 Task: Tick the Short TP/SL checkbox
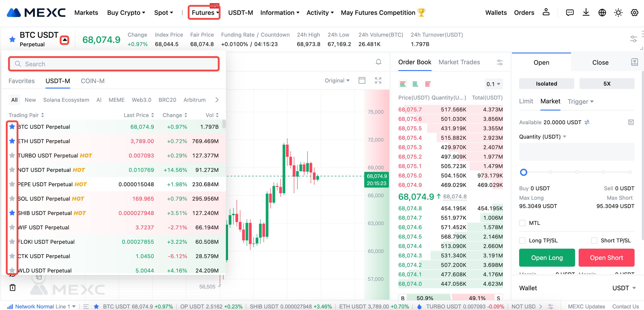pos(594,240)
